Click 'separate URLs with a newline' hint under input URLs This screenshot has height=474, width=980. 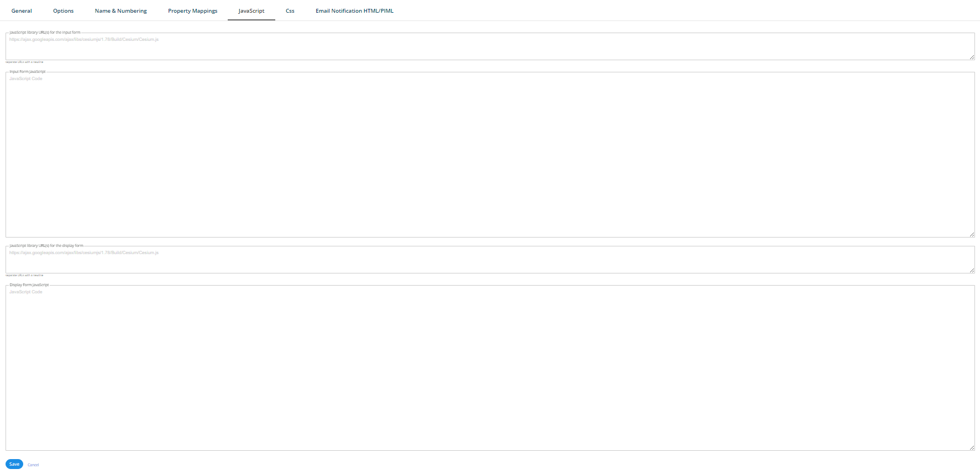point(24,62)
